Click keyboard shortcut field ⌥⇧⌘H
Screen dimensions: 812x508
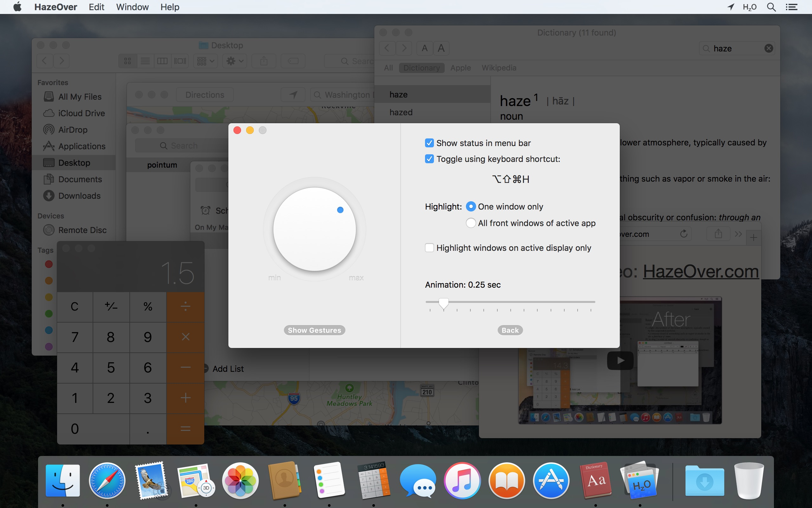click(510, 179)
